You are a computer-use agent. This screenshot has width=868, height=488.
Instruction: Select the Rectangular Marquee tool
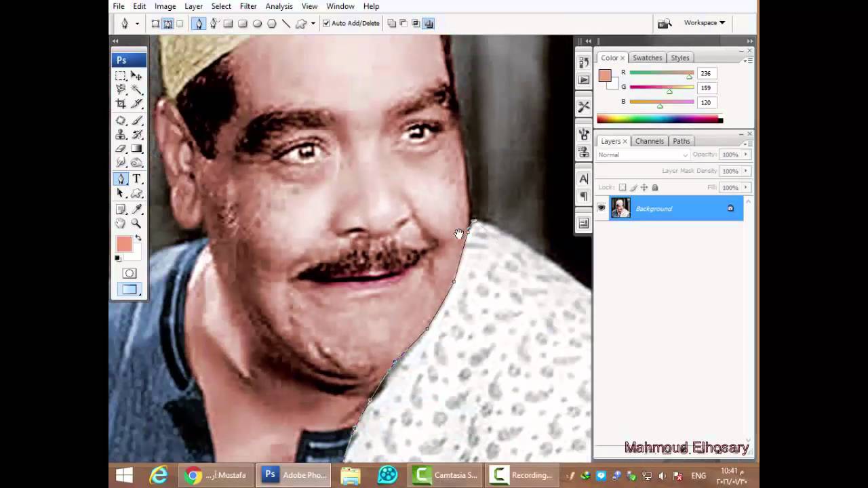click(121, 76)
